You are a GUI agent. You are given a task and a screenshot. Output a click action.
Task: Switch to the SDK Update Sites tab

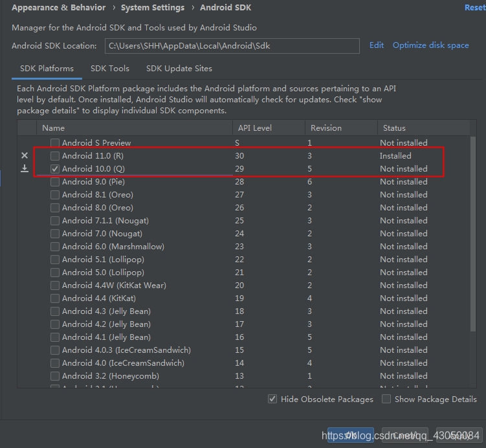[179, 69]
